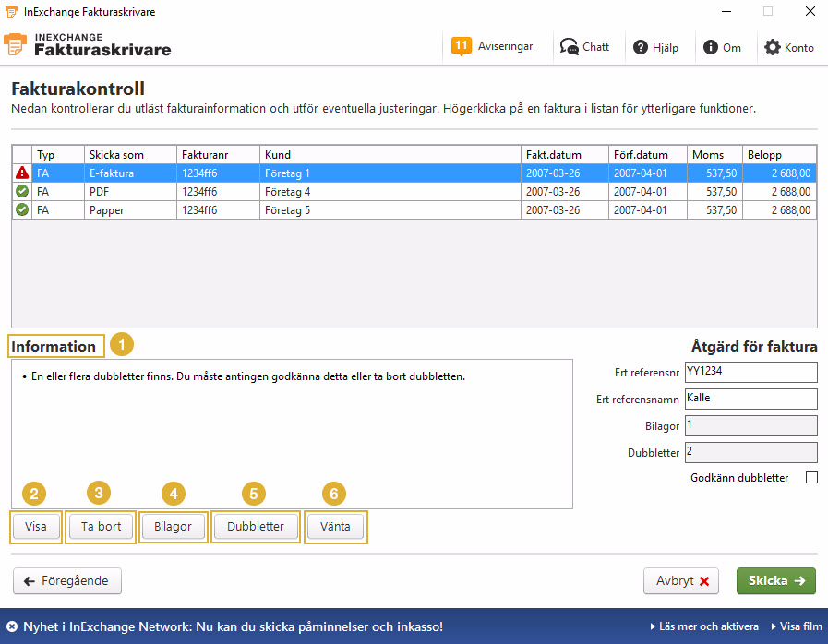Click the E-faktura cell
828x644 pixels.
tap(130, 173)
